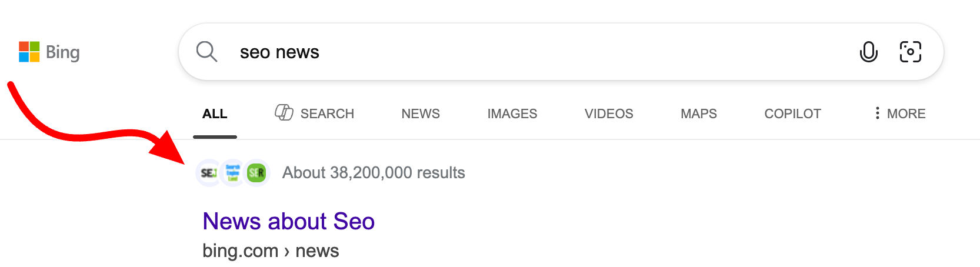980x267 pixels.
Task: Click the bing.com › news breadcrumb
Action: pos(271,251)
